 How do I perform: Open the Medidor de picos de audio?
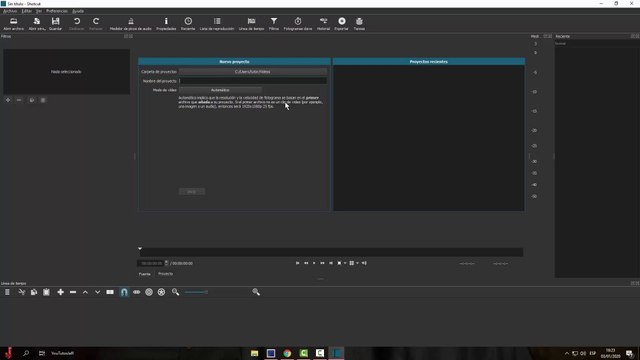[x=131, y=24]
